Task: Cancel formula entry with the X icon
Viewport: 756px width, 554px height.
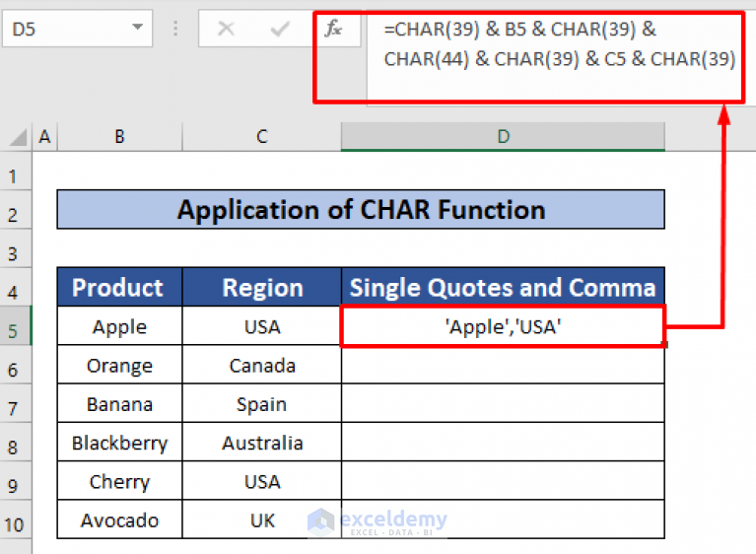Action: [x=226, y=29]
